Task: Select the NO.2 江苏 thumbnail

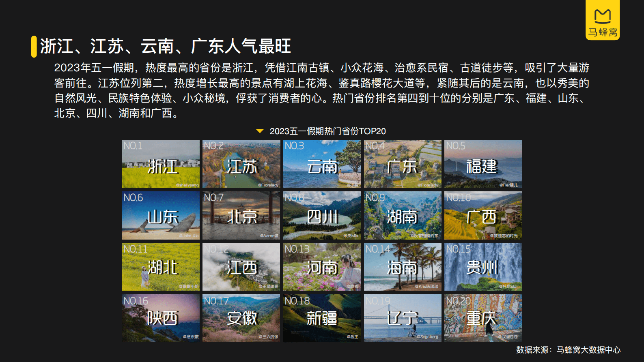Action: tap(241, 164)
